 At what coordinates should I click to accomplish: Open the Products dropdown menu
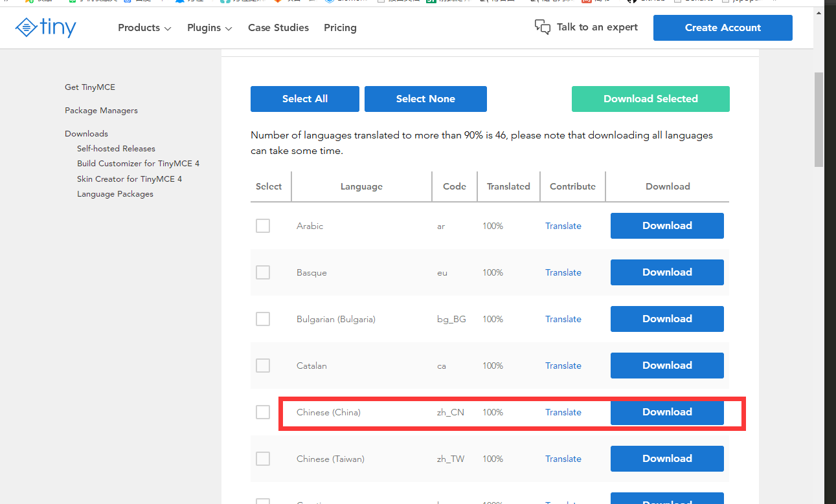coord(144,28)
